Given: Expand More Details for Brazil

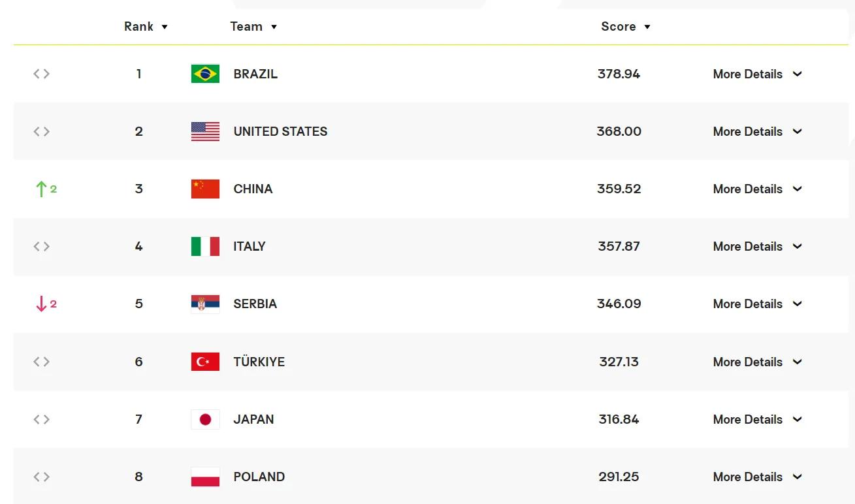Looking at the screenshot, I should point(757,74).
